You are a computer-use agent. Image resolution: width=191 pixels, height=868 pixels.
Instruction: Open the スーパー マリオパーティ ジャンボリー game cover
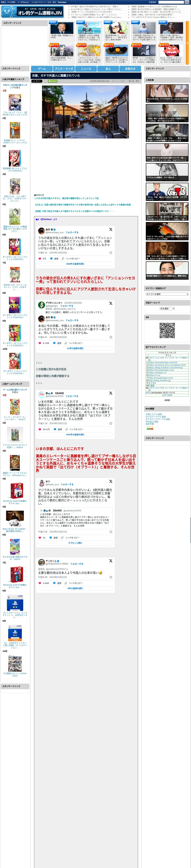(x=15, y=407)
